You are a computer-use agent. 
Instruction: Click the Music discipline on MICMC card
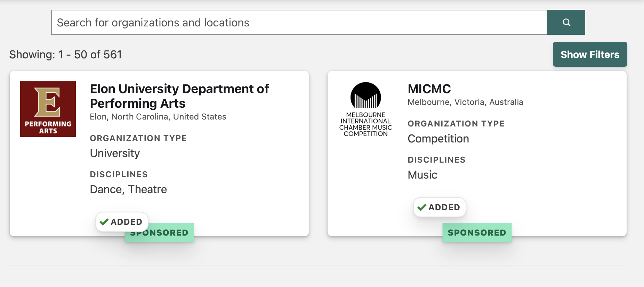pos(422,175)
